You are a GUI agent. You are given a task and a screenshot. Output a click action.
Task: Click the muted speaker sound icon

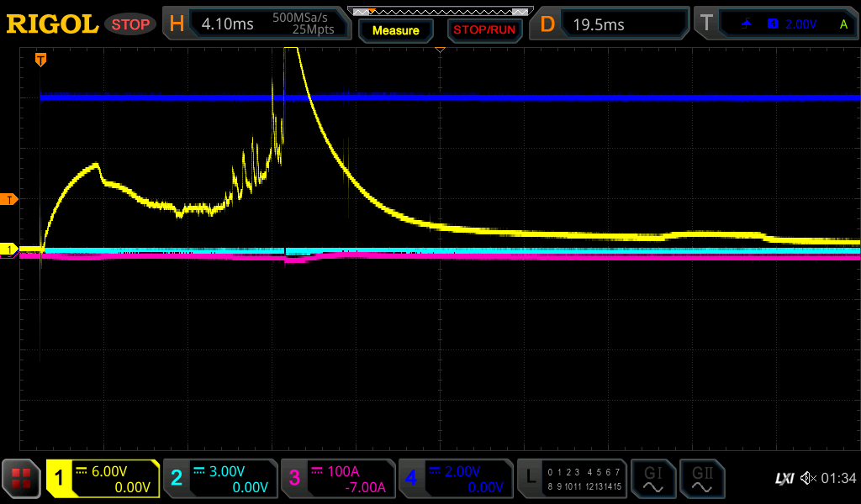coord(807,479)
